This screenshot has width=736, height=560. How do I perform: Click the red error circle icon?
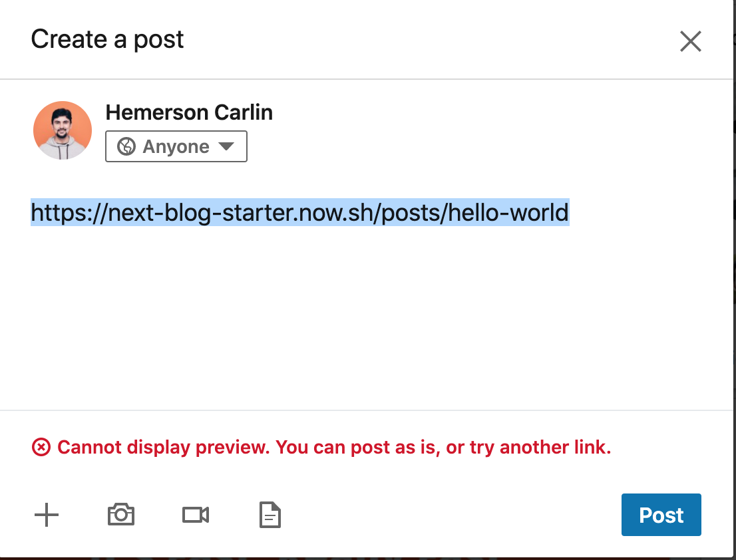[x=41, y=447]
